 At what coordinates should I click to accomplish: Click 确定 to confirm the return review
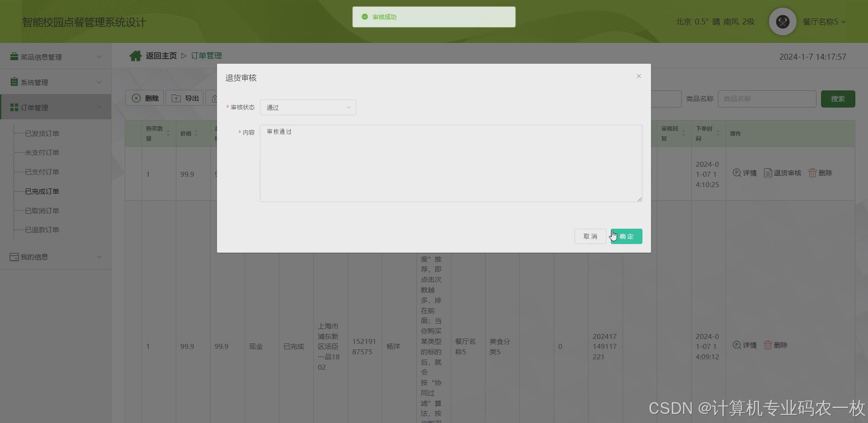pos(626,236)
